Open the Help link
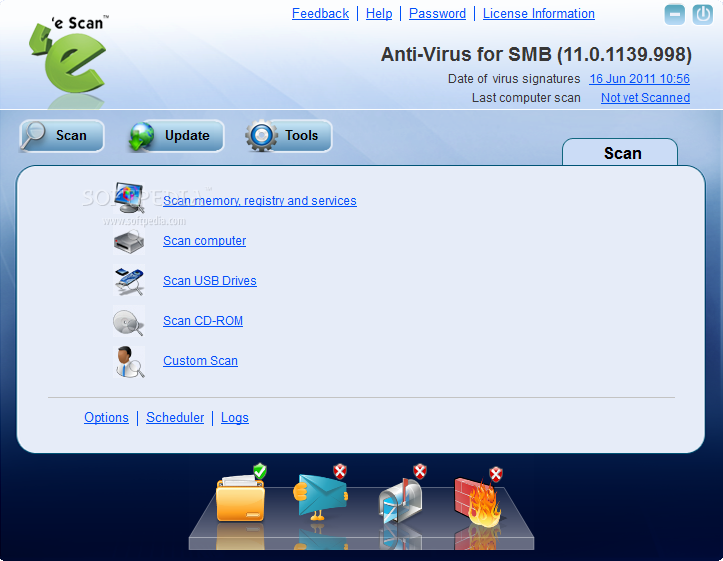This screenshot has width=723, height=561. click(x=379, y=14)
